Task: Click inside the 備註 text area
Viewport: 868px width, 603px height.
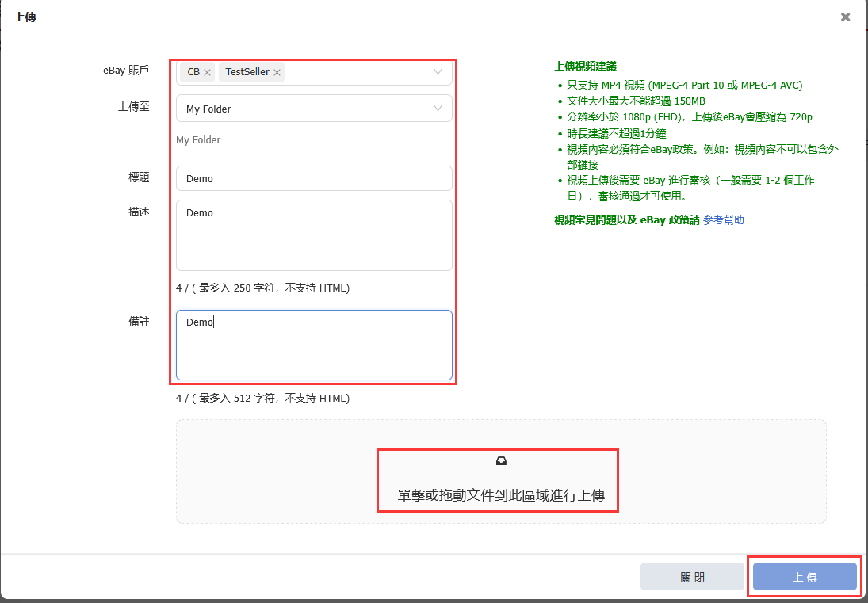Action: point(314,345)
